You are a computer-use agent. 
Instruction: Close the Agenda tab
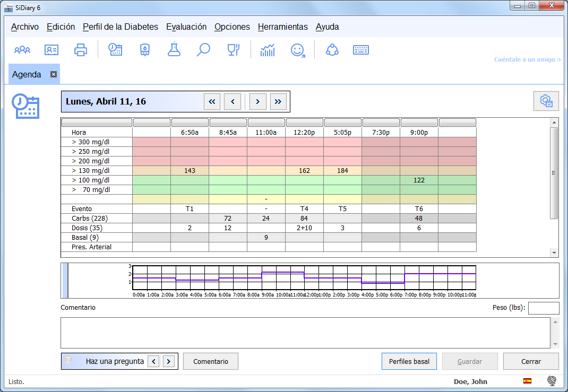[54, 74]
